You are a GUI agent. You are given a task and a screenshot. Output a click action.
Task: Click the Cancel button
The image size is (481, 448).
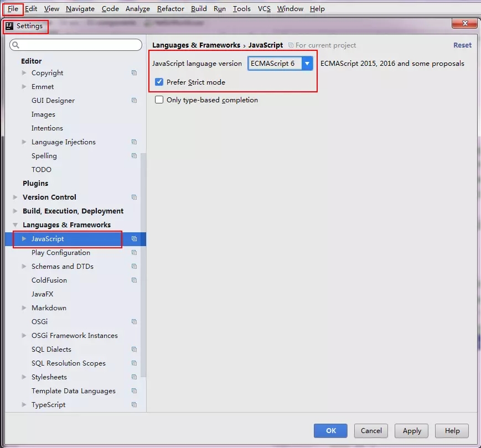(371, 430)
